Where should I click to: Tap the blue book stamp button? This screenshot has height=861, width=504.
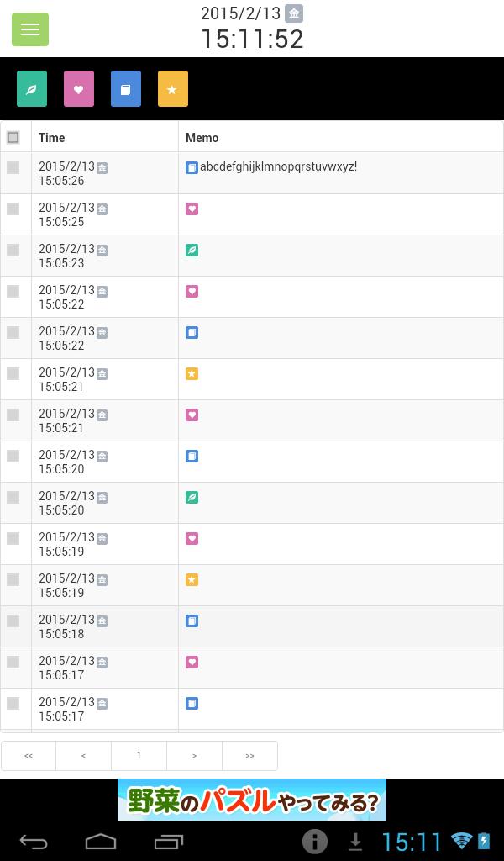(x=126, y=88)
